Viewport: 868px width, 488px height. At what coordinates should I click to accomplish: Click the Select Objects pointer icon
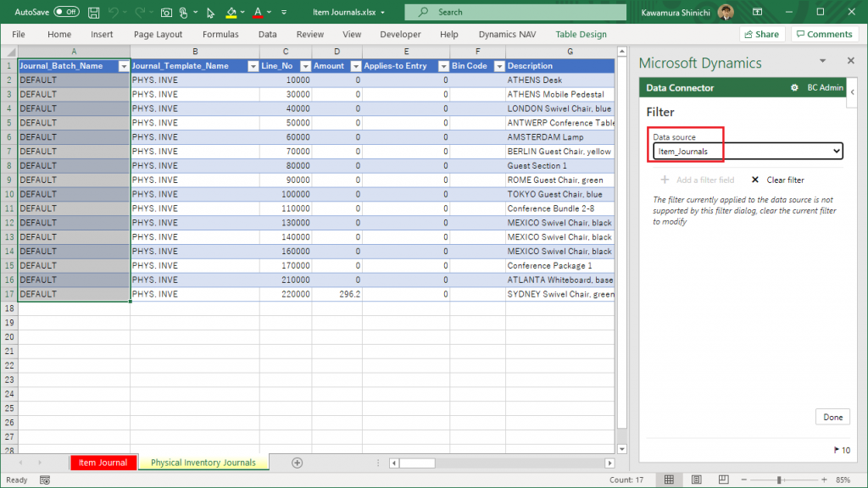pos(210,12)
